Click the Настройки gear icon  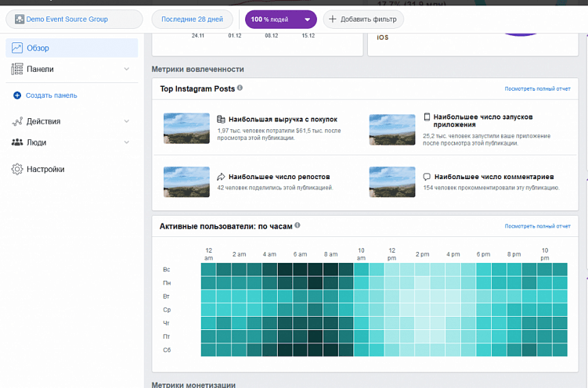tap(17, 169)
